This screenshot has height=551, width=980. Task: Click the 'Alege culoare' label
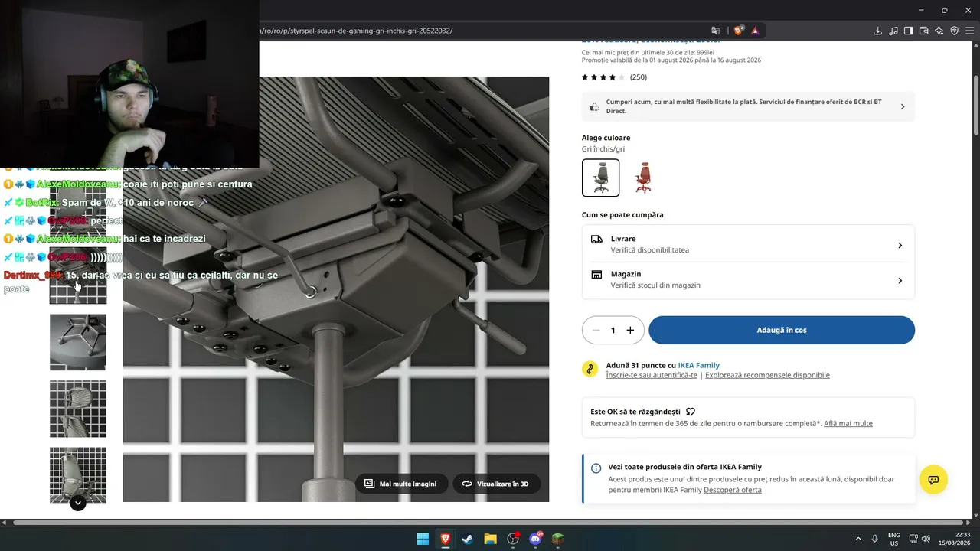[x=606, y=138]
